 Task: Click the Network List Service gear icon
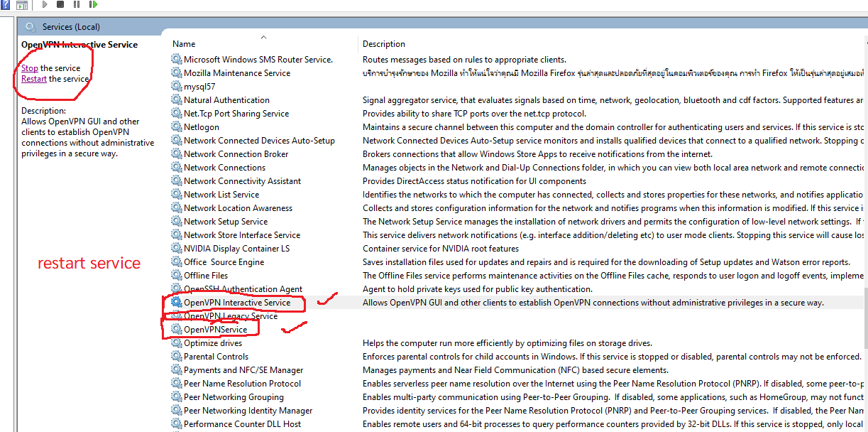pos(177,195)
